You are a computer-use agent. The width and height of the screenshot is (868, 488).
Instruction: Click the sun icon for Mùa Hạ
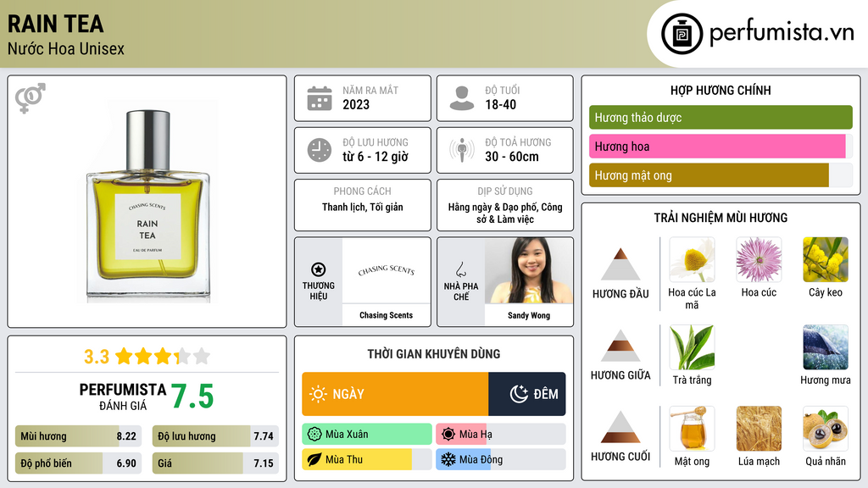(x=448, y=435)
